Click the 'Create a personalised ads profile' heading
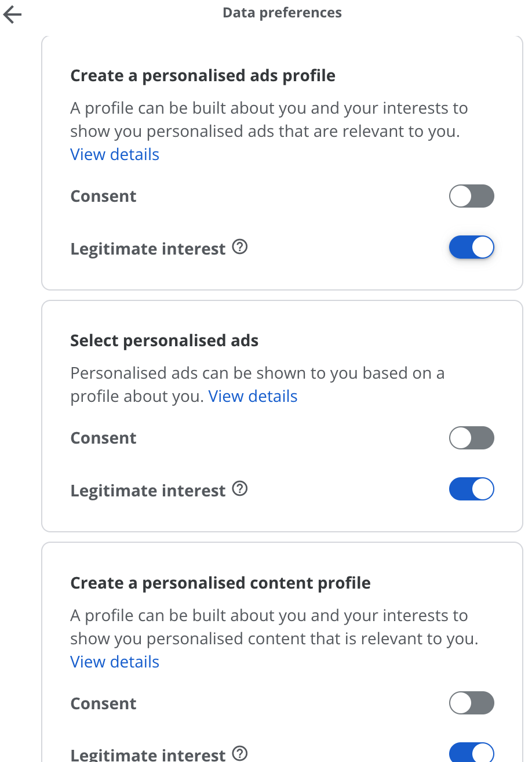532x762 pixels. tap(203, 76)
